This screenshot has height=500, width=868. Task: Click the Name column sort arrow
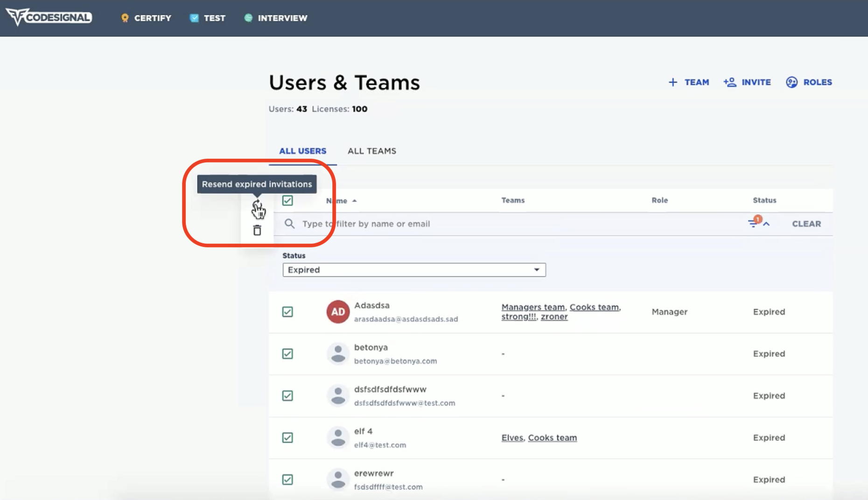pyautogui.click(x=354, y=200)
